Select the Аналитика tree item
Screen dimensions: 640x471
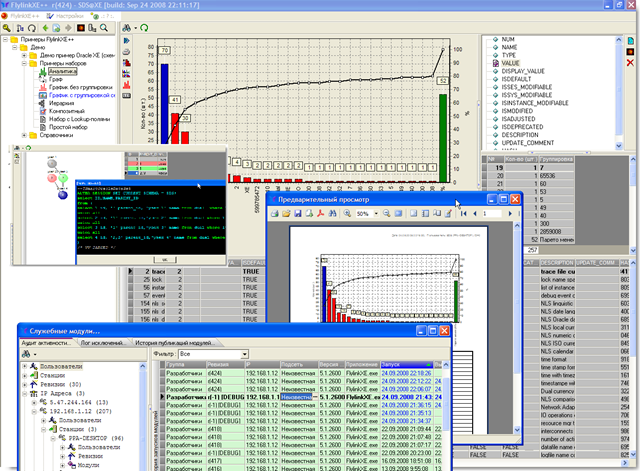62,71
